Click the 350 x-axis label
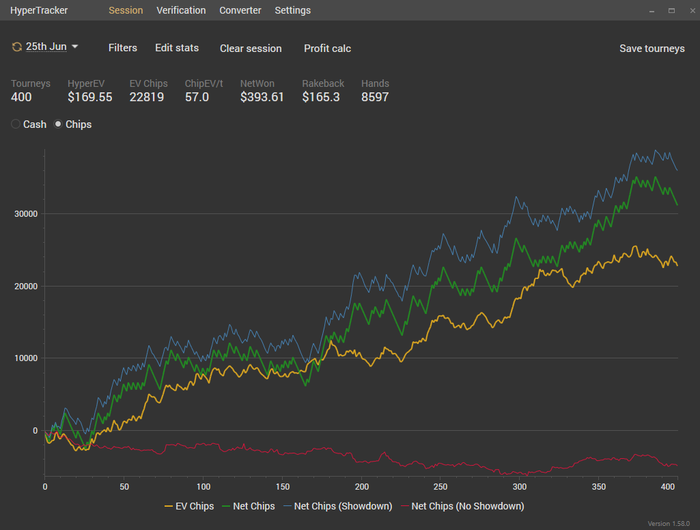 pos(599,487)
